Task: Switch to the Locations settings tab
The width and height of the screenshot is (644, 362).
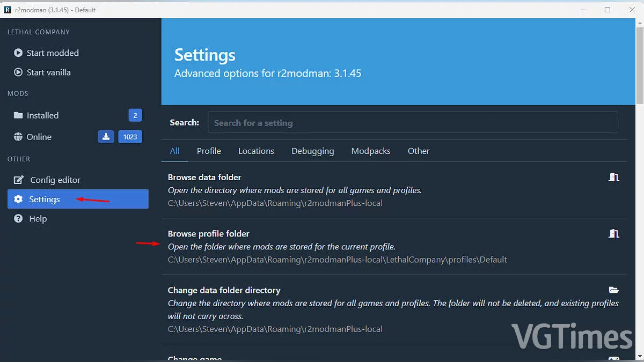Action: pos(256,151)
